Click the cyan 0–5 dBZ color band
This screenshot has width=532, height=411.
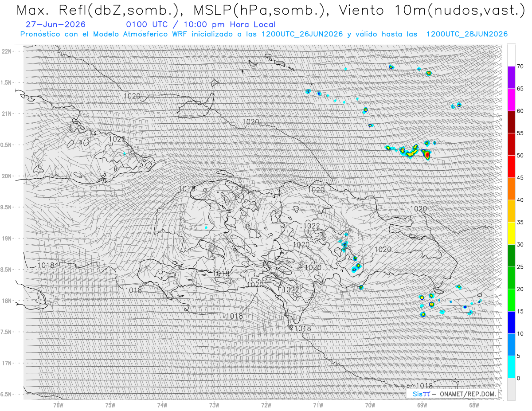click(511, 367)
